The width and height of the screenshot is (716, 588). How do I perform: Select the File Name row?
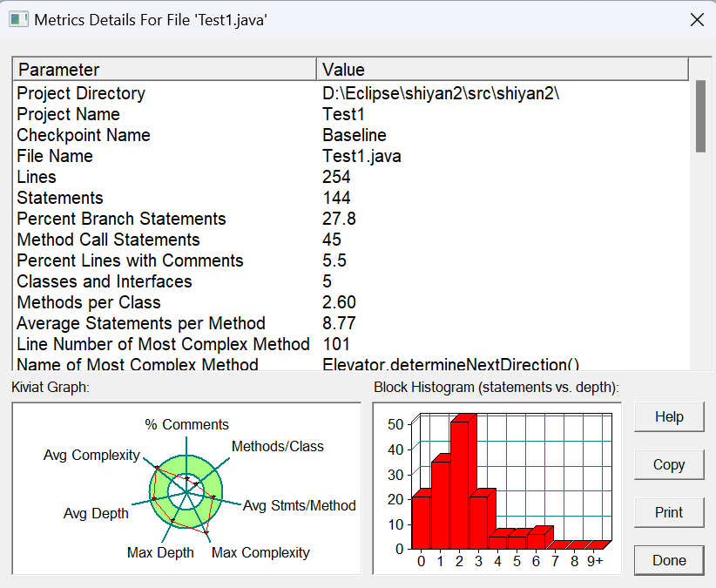coord(351,156)
